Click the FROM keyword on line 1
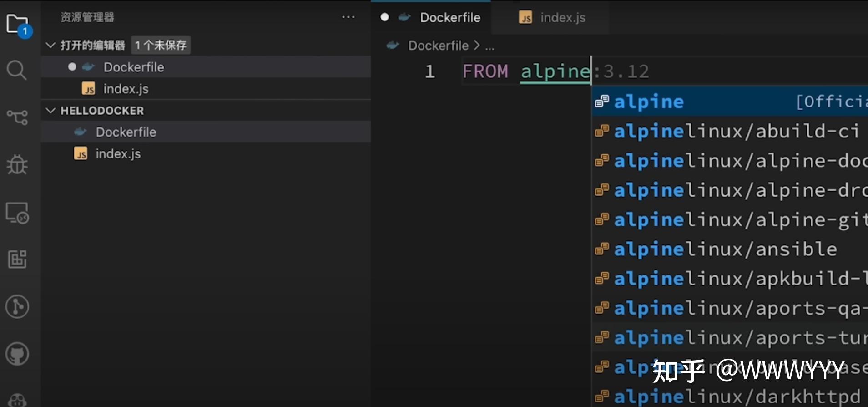Viewport: 868px width, 407px height. click(485, 71)
